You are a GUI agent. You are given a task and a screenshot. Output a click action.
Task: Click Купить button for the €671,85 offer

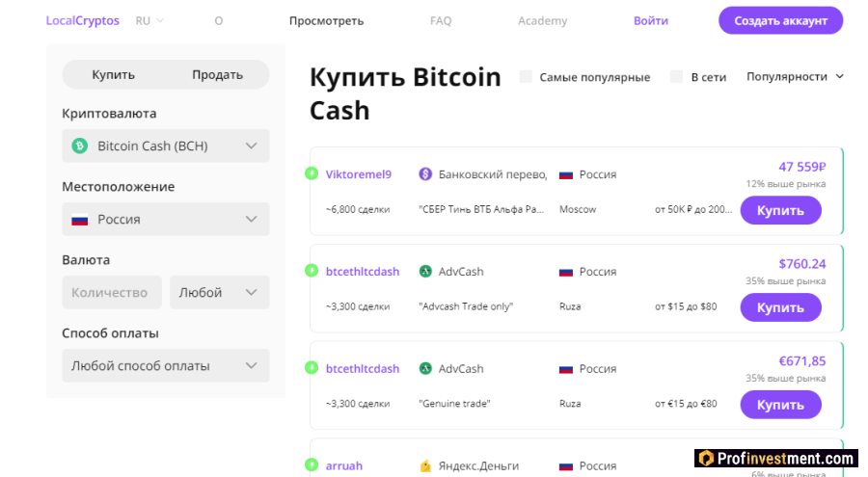point(780,405)
